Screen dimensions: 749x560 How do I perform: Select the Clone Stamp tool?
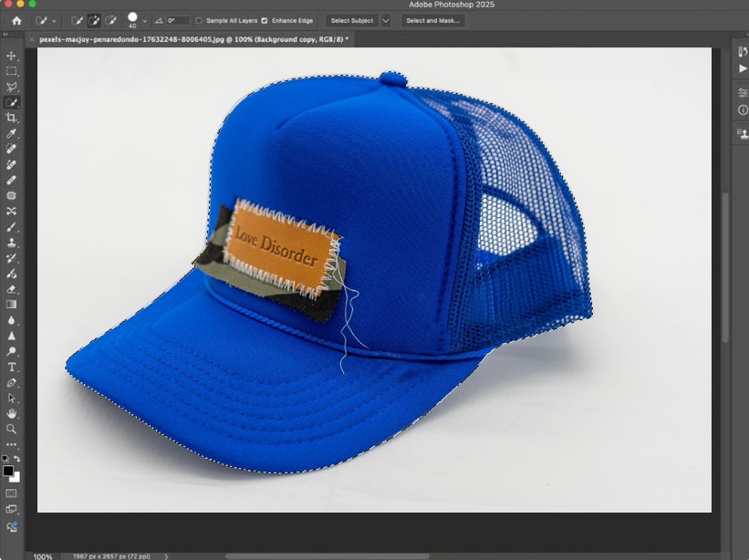[12, 243]
